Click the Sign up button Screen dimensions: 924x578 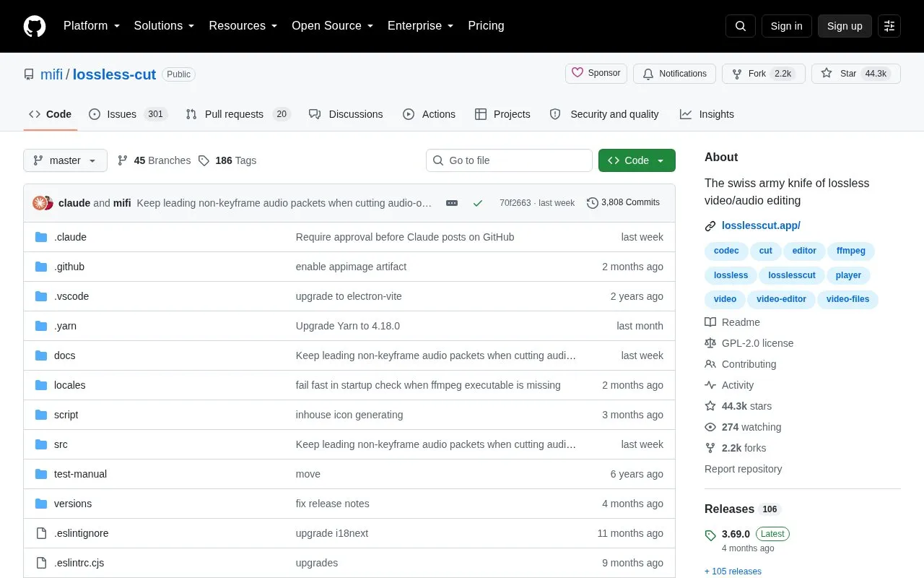(x=845, y=26)
